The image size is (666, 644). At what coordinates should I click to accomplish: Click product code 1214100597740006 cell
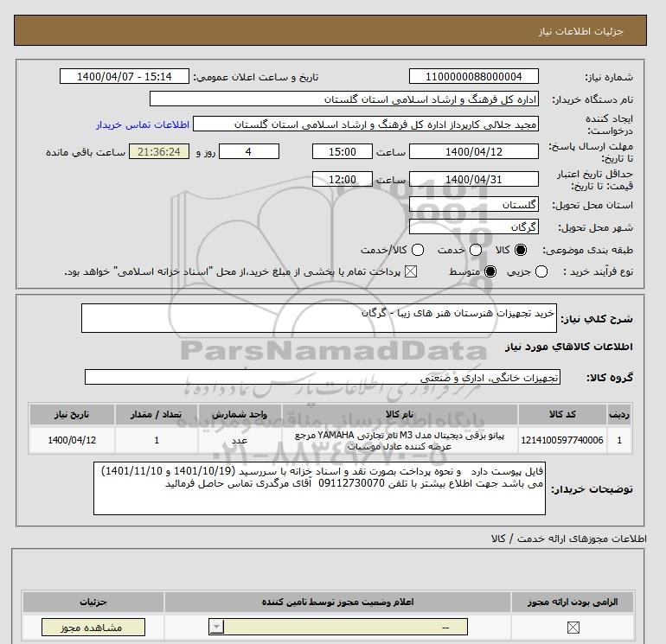coord(562,440)
